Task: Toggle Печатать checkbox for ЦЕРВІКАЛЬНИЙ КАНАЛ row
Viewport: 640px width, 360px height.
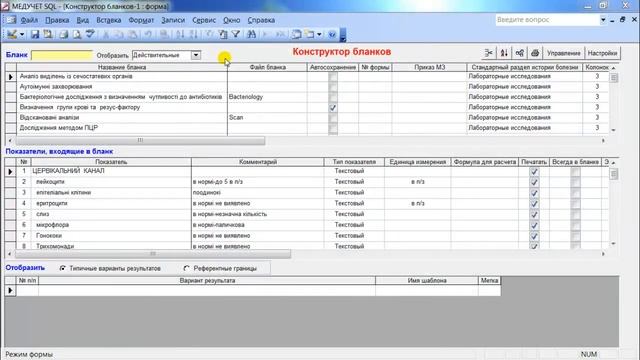Action: (x=534, y=172)
